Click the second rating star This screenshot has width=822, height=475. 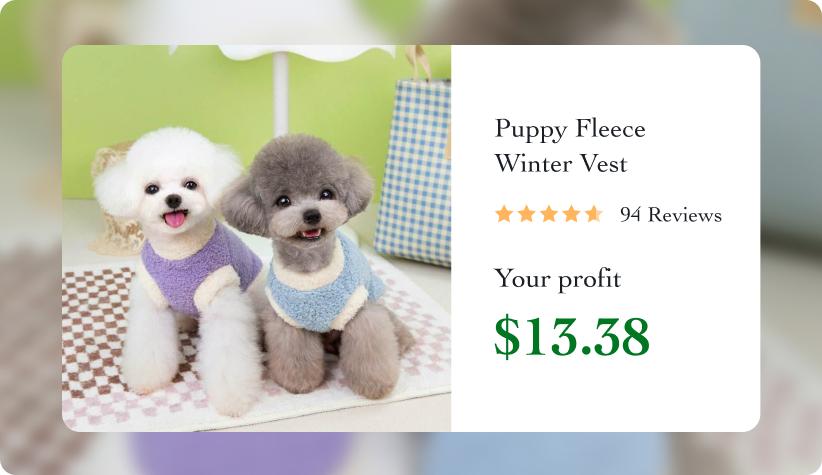coord(526,214)
